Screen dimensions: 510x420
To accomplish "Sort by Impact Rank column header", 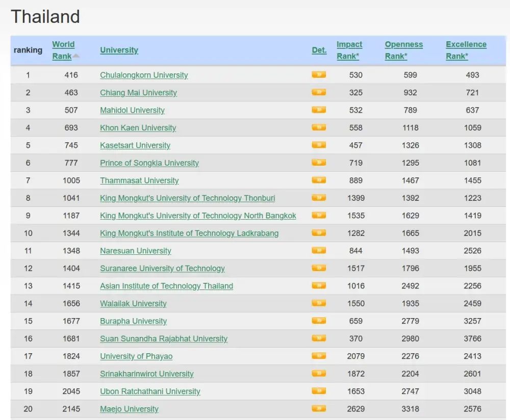I will [349, 50].
